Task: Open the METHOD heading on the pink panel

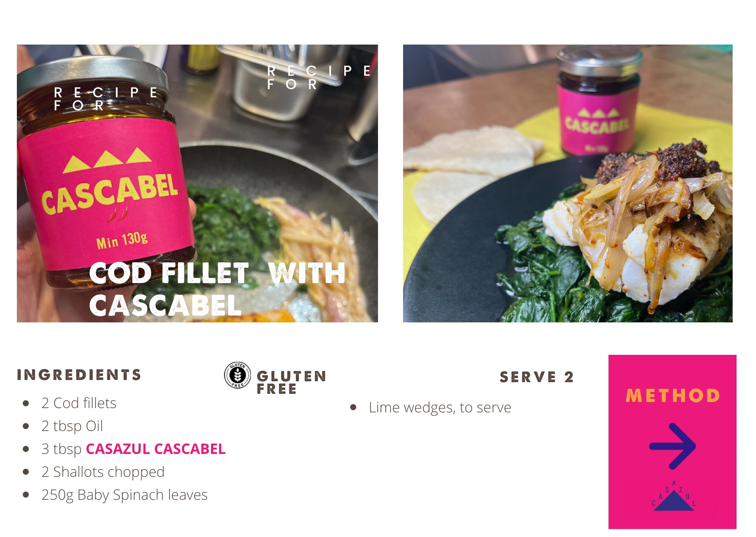Action: click(x=673, y=396)
